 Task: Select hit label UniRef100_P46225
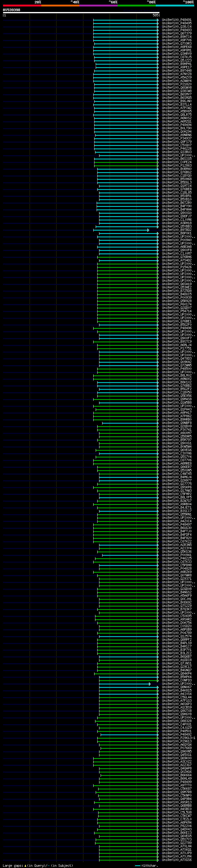tap(177, 558)
